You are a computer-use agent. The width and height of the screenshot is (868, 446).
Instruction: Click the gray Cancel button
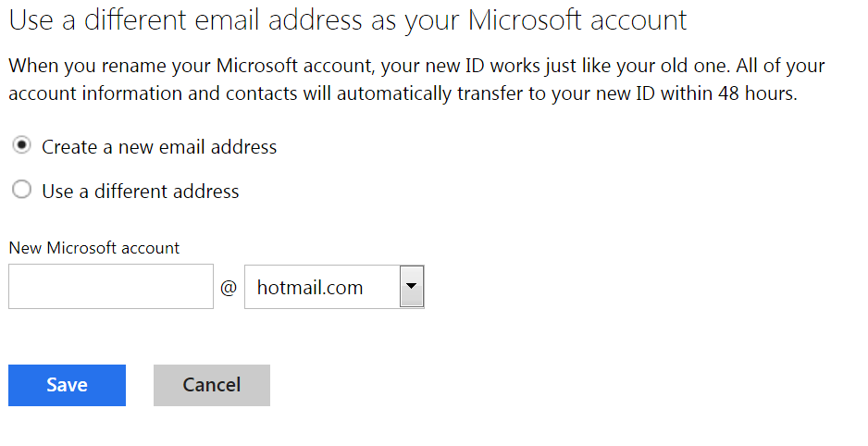pos(212,385)
